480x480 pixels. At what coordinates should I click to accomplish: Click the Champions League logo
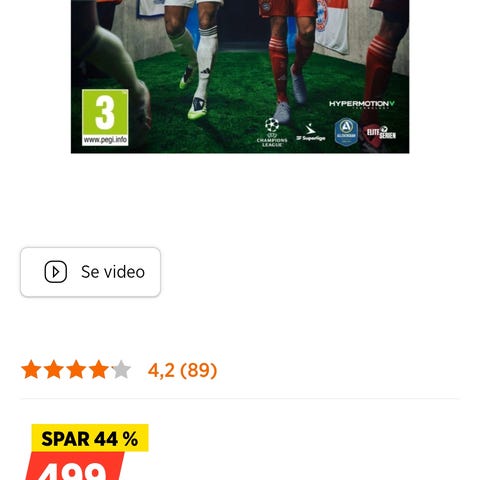click(272, 132)
